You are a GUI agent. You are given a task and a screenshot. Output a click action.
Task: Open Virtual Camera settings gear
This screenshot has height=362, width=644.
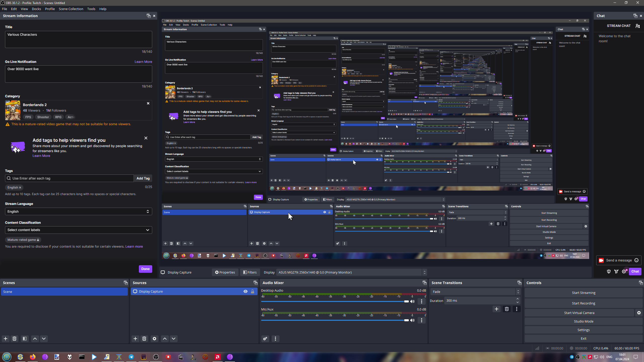pyautogui.click(x=639, y=313)
